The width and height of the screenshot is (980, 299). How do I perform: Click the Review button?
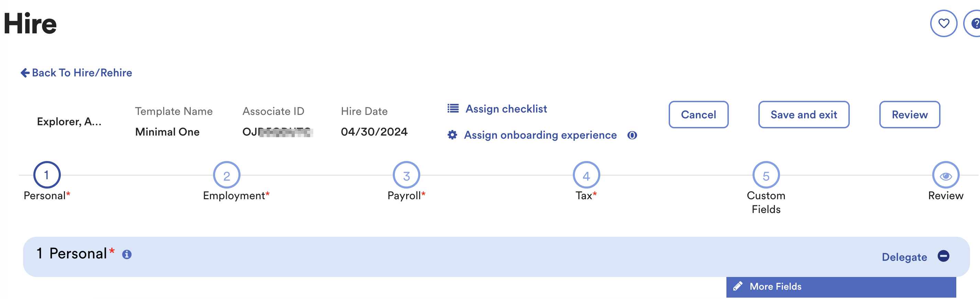click(x=909, y=115)
